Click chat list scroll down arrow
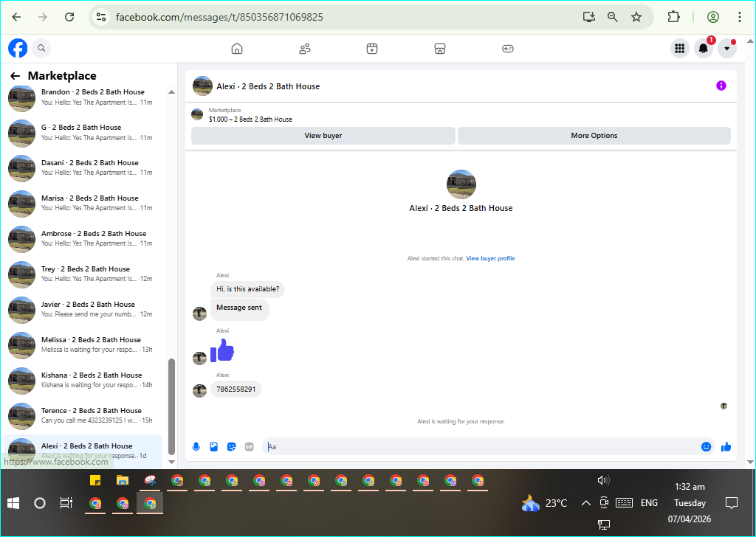Screen dimensions: 756x537 (171, 462)
